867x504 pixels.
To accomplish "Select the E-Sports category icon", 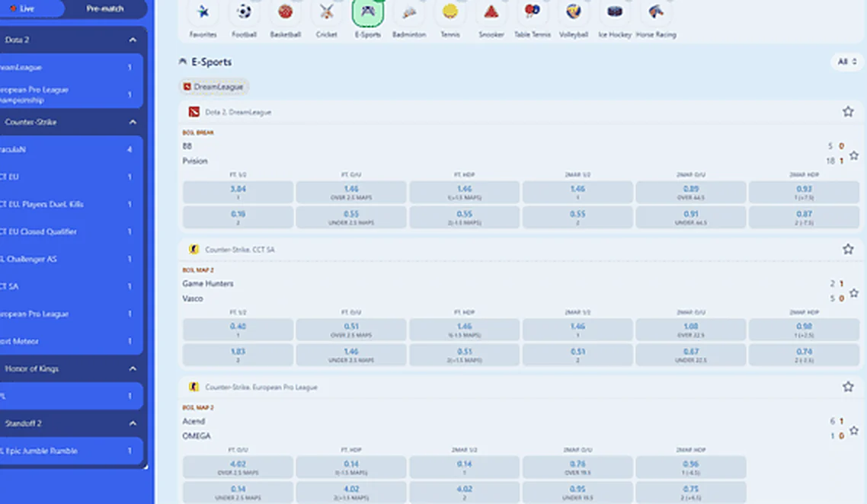I will (x=368, y=12).
